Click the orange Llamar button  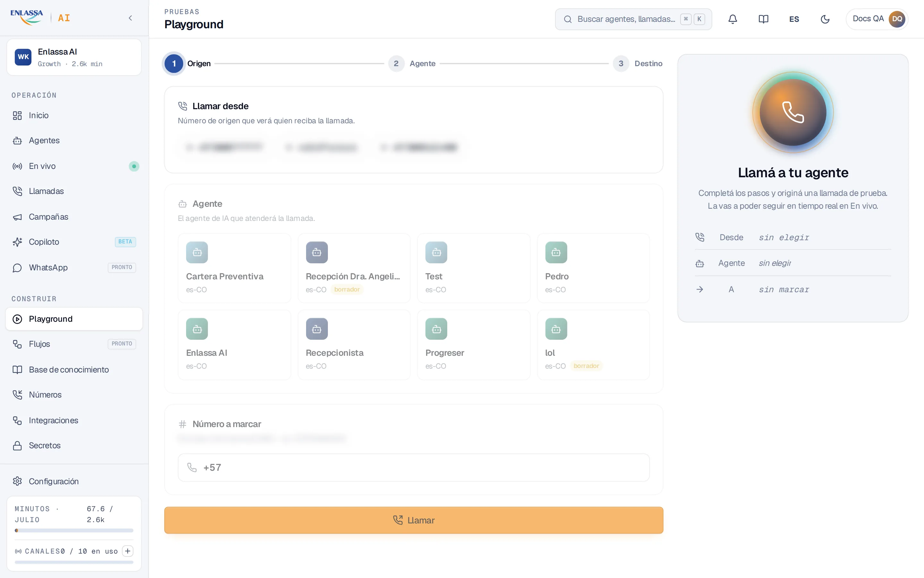[414, 520]
